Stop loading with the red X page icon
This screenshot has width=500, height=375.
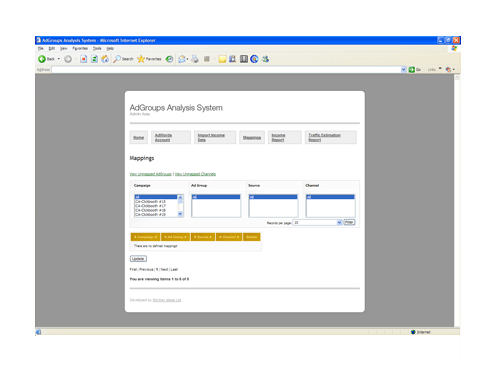(x=83, y=59)
